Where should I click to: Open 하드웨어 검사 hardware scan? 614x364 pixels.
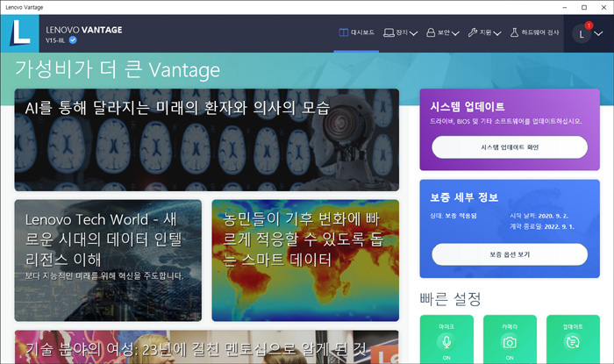[534, 32]
